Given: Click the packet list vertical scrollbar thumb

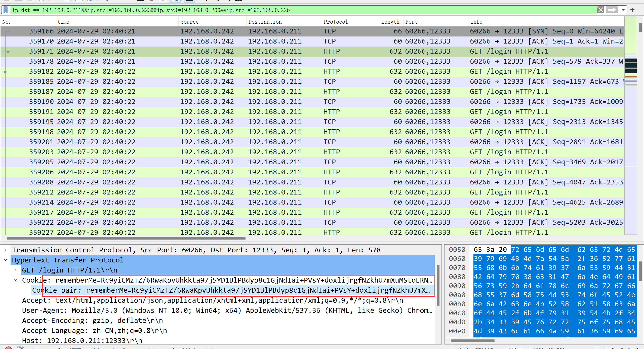Looking at the screenshot, I should coord(640,27).
